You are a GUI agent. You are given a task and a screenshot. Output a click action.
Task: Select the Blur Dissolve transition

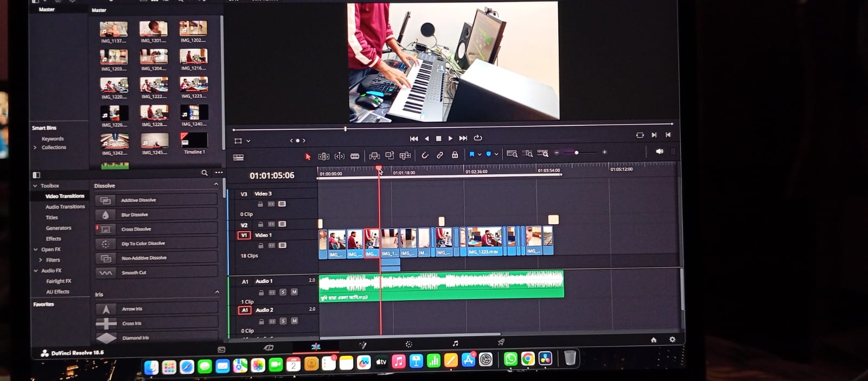point(156,214)
